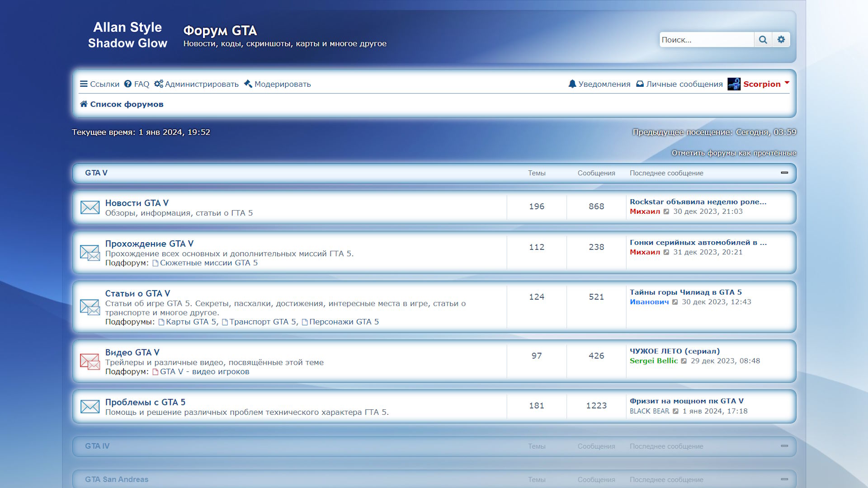View Михаил profile in Прохождение row
Image resolution: width=868 pixels, height=488 pixels.
tap(645, 252)
